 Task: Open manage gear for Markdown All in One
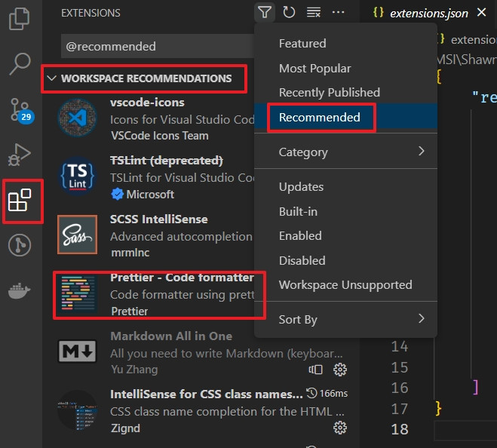click(x=340, y=370)
